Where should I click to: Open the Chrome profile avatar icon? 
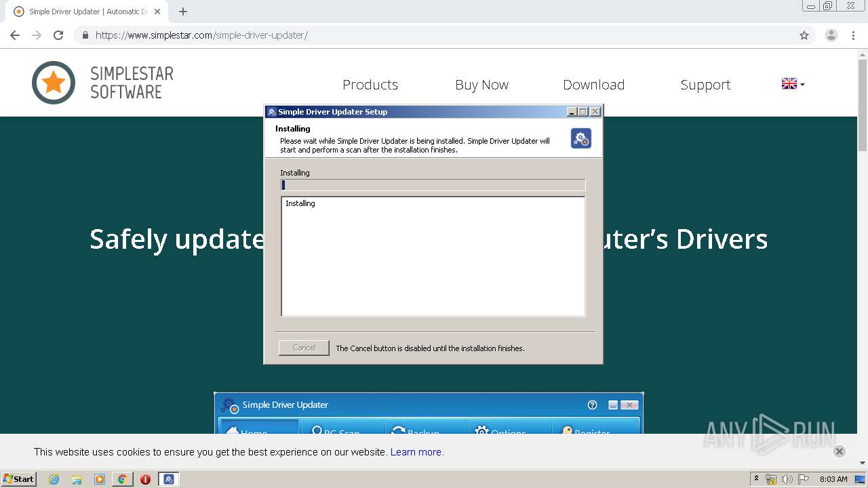pyautogui.click(x=831, y=35)
